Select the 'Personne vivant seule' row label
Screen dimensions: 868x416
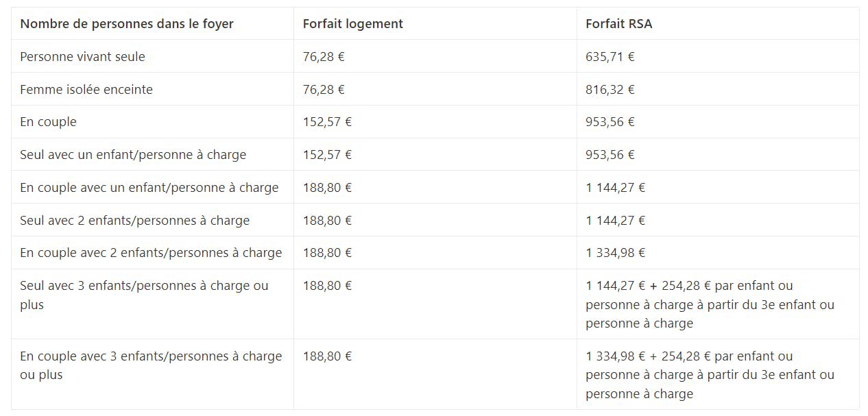coord(83,57)
